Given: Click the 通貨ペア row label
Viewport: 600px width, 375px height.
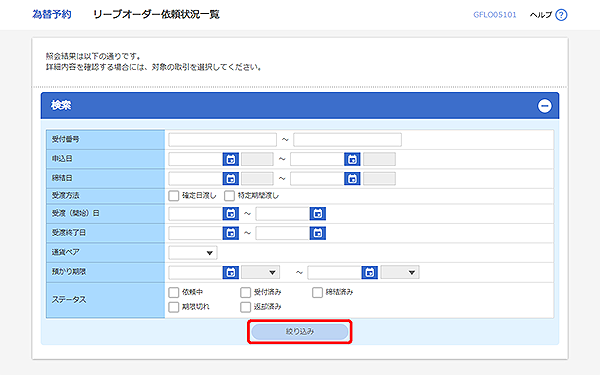Looking at the screenshot, I should [65, 252].
